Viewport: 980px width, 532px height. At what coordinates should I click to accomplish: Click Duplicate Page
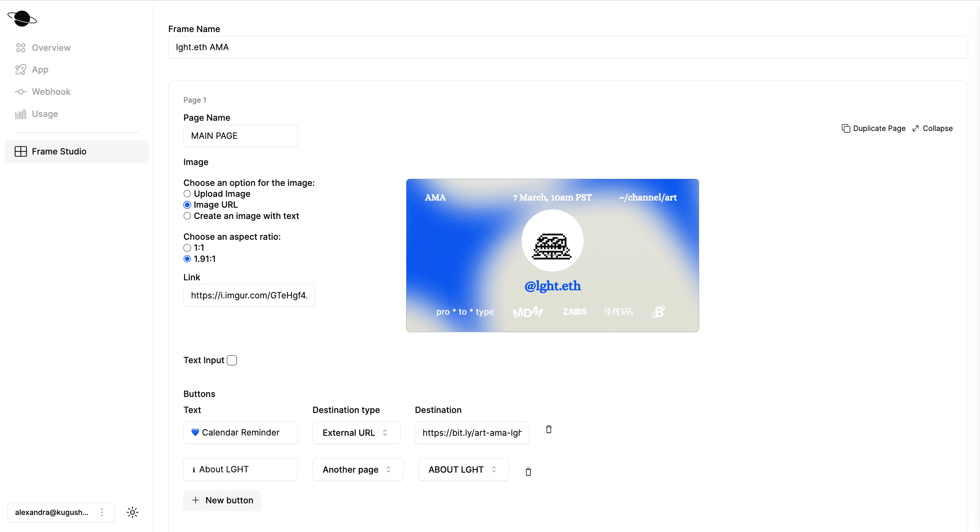(x=874, y=129)
